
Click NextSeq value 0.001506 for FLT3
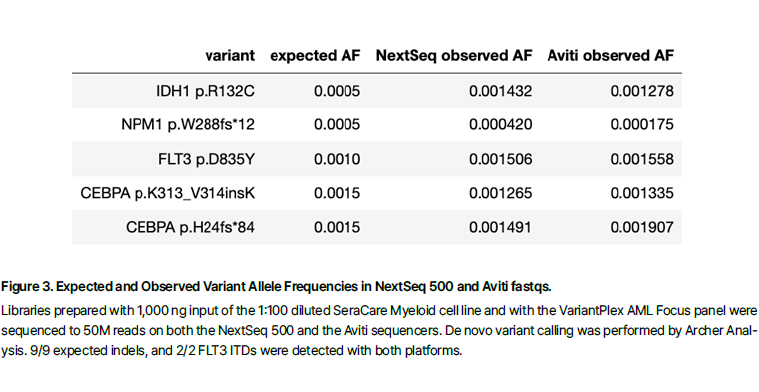(501, 159)
